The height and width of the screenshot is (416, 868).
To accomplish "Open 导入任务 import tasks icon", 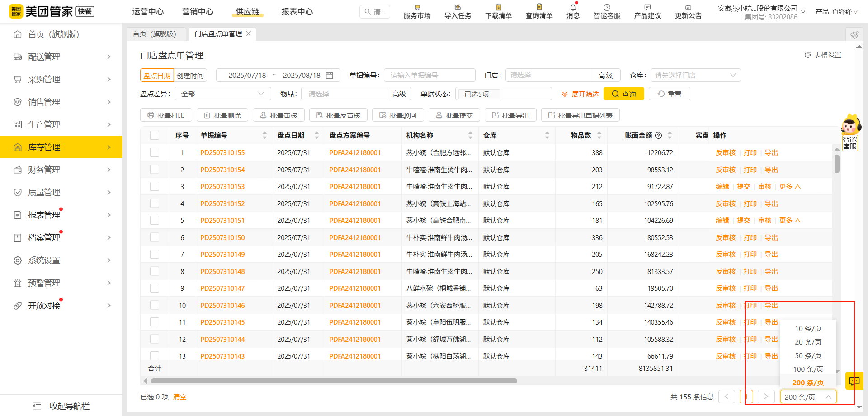I will (x=458, y=8).
